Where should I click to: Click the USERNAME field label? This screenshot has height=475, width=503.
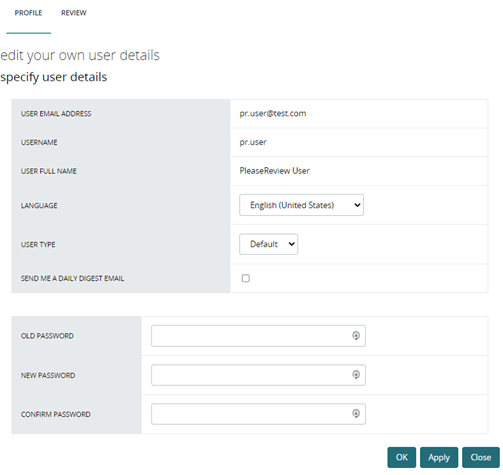(x=39, y=142)
